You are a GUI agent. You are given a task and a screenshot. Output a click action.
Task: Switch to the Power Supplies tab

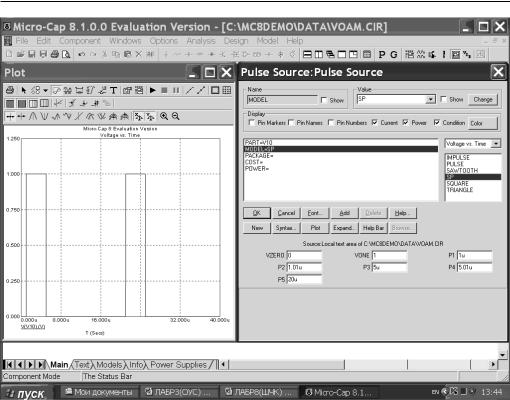tap(179, 365)
